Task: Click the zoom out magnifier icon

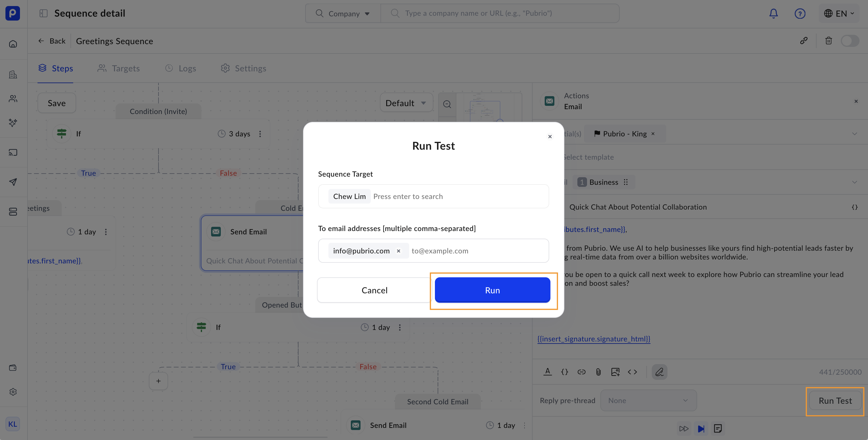Action: 447,104
